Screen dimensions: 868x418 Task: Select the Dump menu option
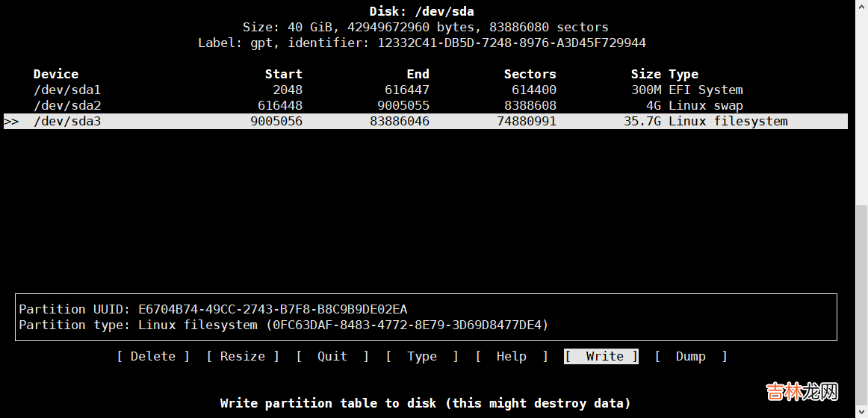click(691, 357)
